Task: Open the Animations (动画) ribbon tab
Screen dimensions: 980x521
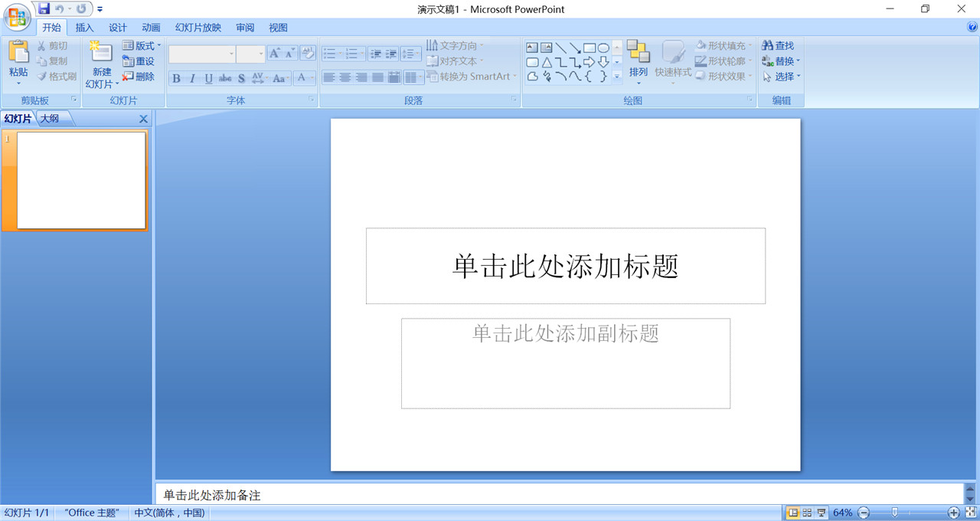Action: (x=151, y=28)
